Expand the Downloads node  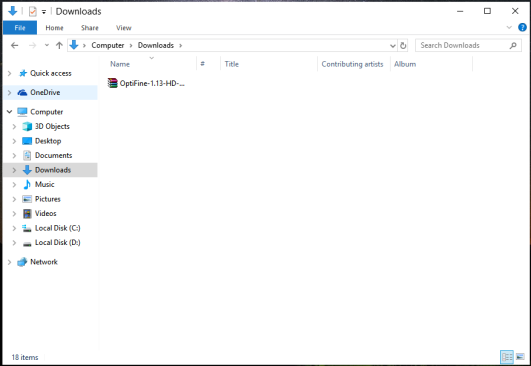[14, 170]
